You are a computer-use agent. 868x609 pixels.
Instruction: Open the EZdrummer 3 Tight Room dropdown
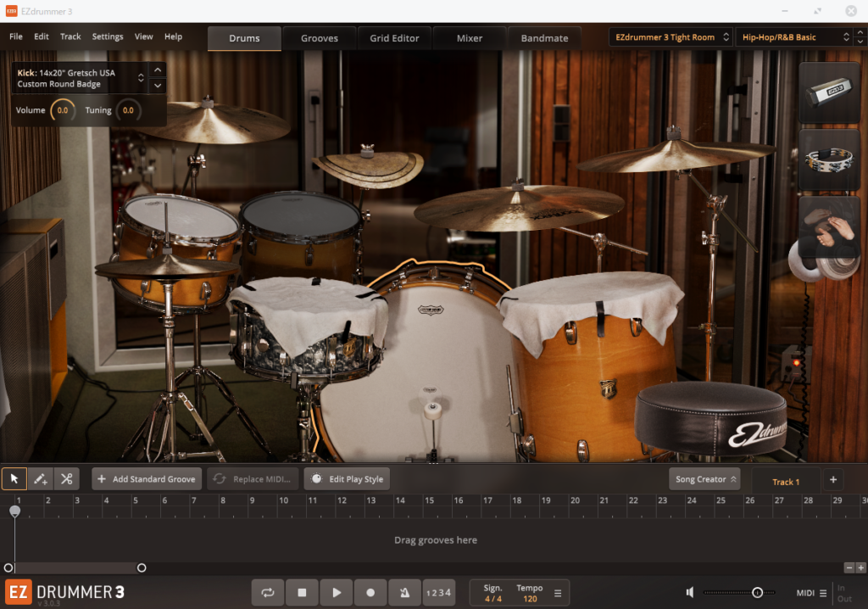tap(670, 37)
